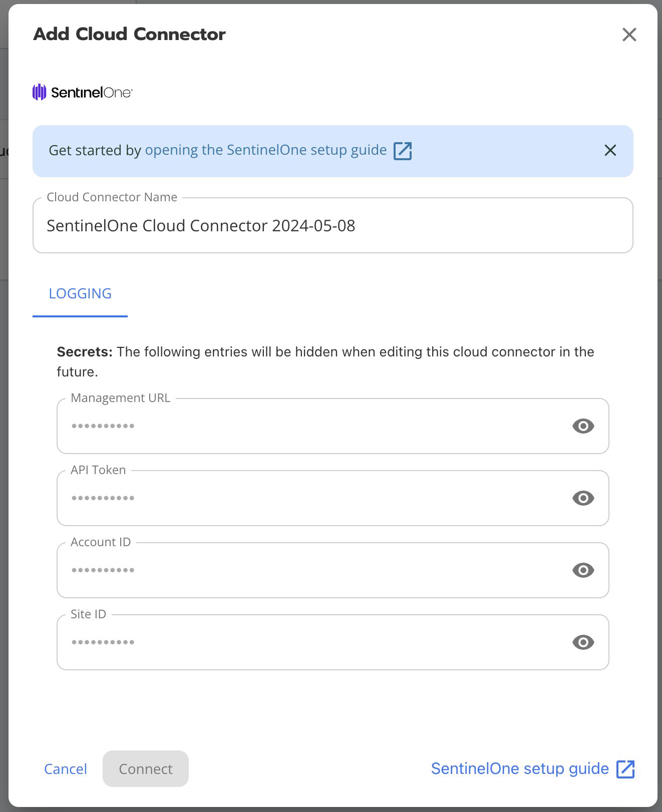Click the Cloud Connector Name field
The width and height of the screenshot is (662, 812).
point(333,226)
